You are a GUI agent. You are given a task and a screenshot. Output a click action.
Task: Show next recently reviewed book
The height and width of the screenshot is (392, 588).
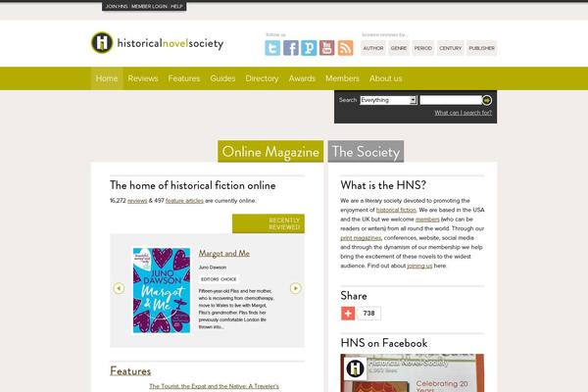coord(296,288)
